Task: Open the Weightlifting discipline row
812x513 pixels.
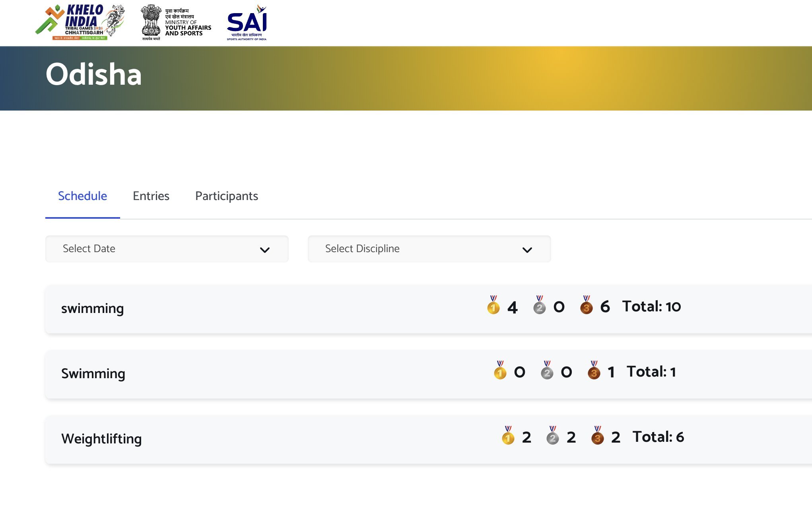Action: point(101,439)
